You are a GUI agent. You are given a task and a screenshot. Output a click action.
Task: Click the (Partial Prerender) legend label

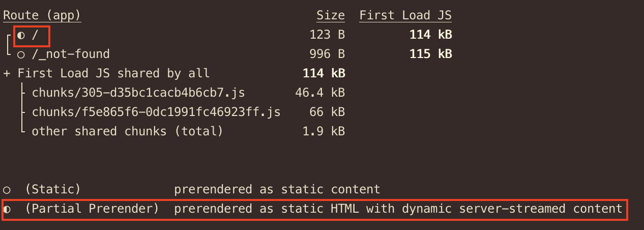click(x=92, y=209)
